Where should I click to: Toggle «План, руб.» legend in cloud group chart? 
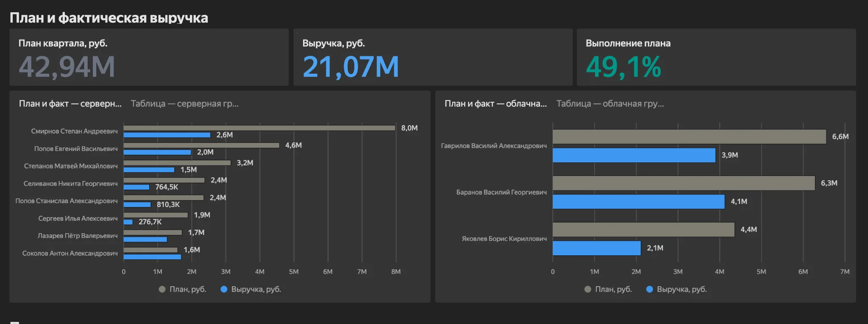pyautogui.click(x=608, y=289)
